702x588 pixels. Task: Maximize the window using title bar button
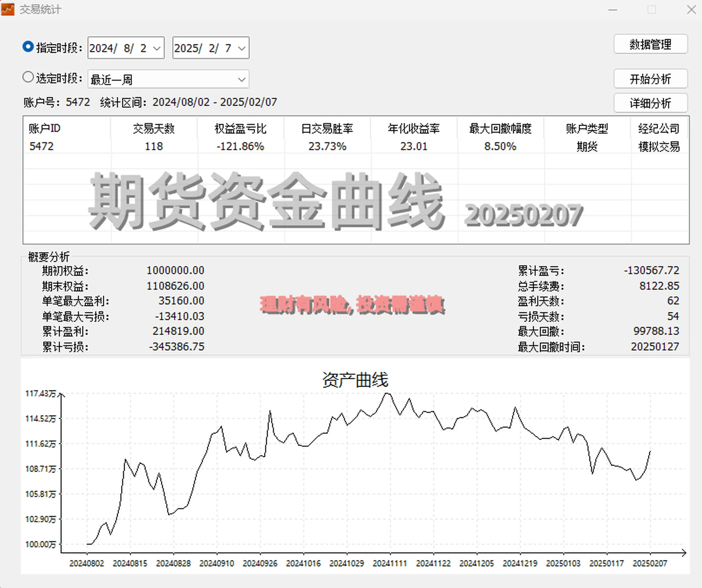[652, 10]
